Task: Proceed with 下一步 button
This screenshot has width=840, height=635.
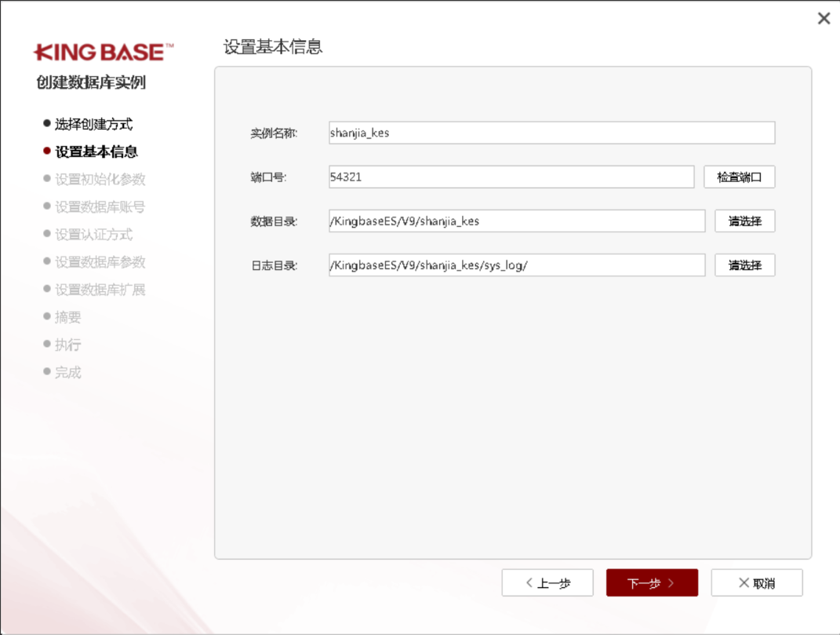Action: tap(652, 582)
